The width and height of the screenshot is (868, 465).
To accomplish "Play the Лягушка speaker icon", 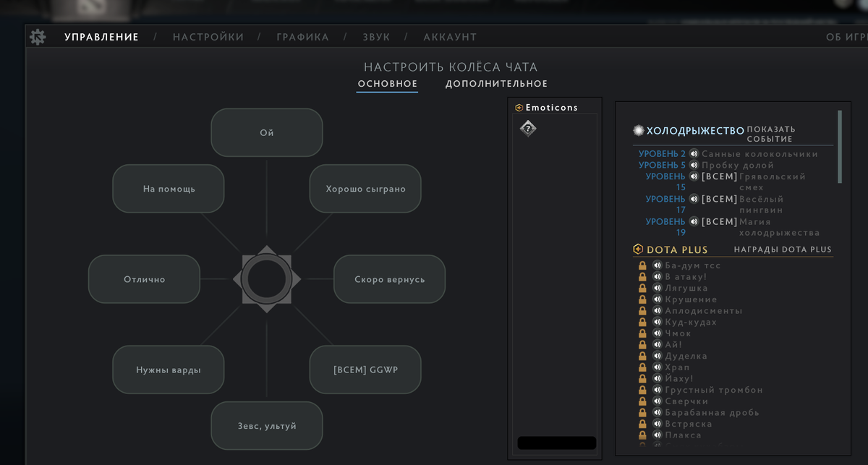I will [657, 288].
